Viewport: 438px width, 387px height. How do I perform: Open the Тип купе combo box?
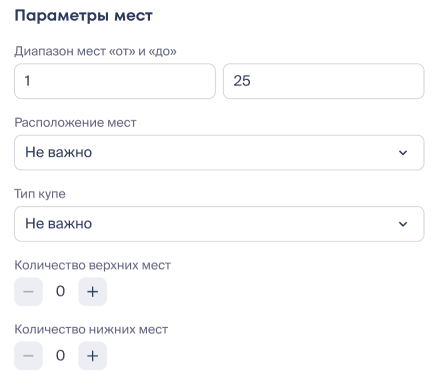tap(219, 224)
